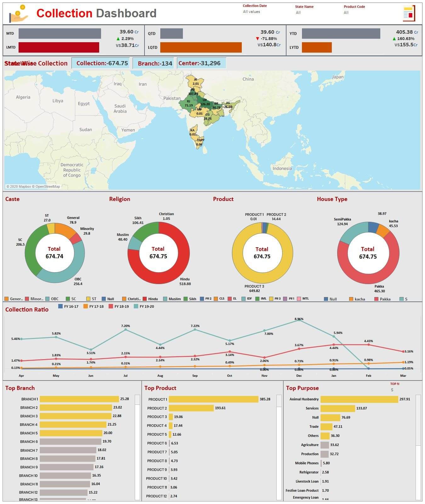Click the green up triangle beside 160.63%

[x=394, y=39]
